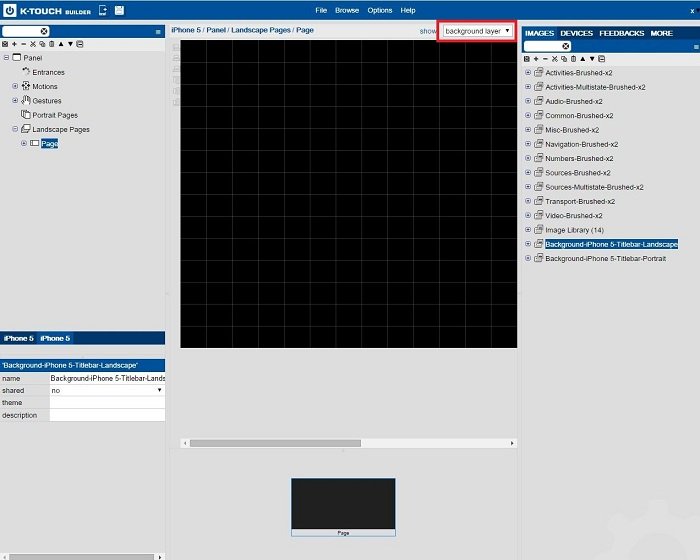Expand Video-Brushed-x2 image group
700x560 pixels.
[x=528, y=215]
